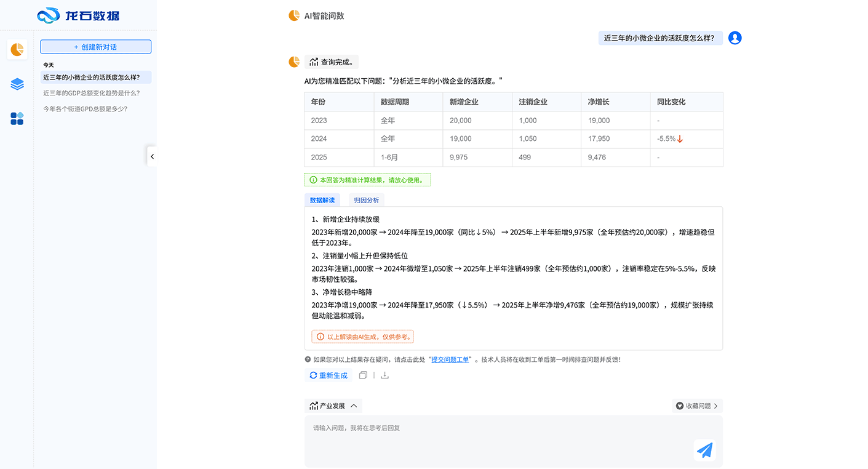Click the user question bubble at top right

[x=660, y=38]
